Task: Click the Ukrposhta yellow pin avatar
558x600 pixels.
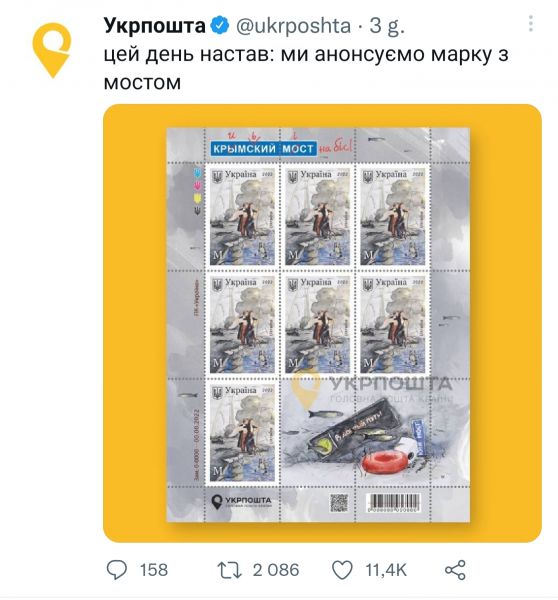Action: point(52,50)
